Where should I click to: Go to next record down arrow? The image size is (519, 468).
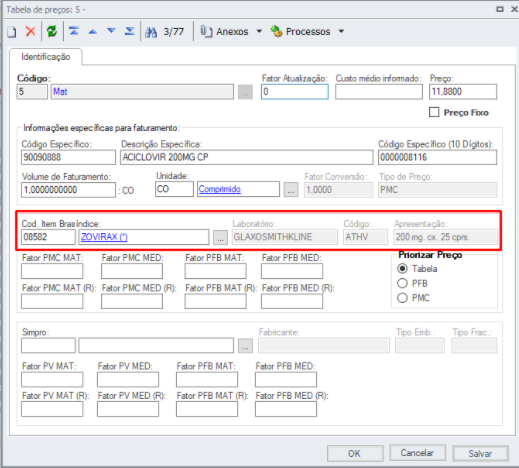click(111, 31)
